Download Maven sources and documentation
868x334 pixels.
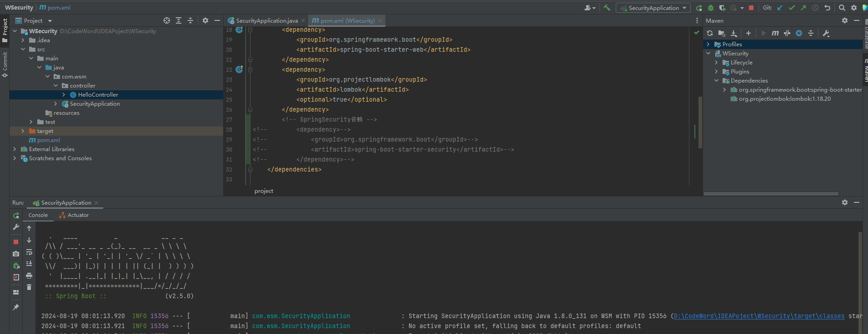733,33
